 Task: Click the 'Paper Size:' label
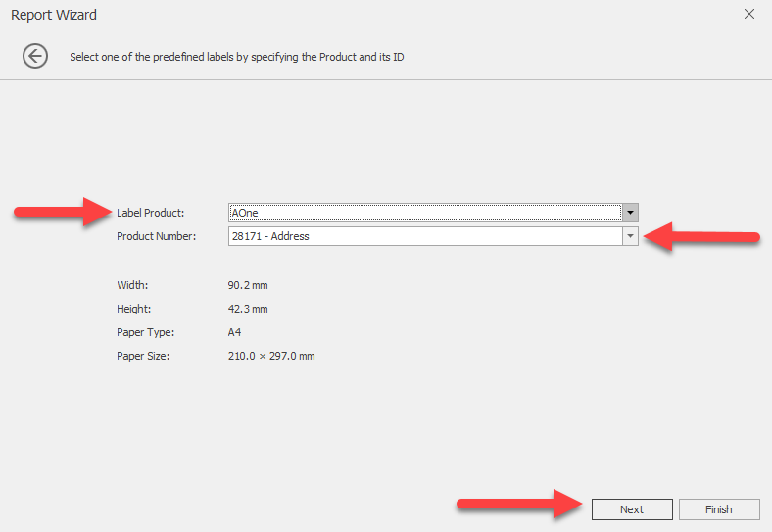143,356
